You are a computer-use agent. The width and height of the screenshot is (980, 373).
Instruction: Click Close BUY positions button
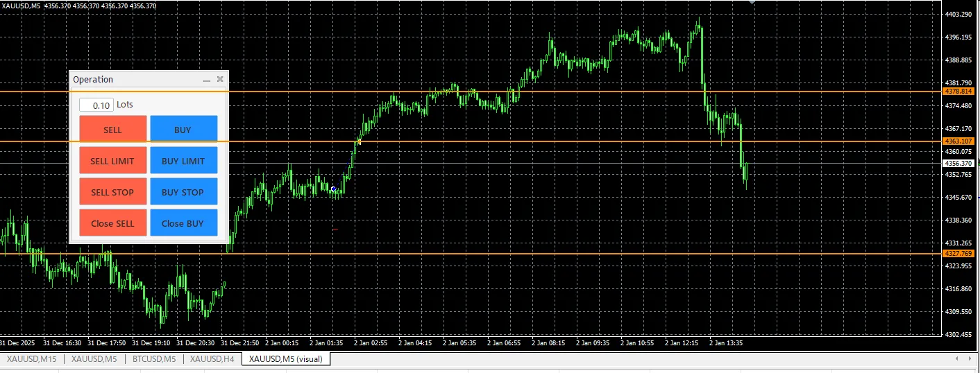click(x=183, y=223)
